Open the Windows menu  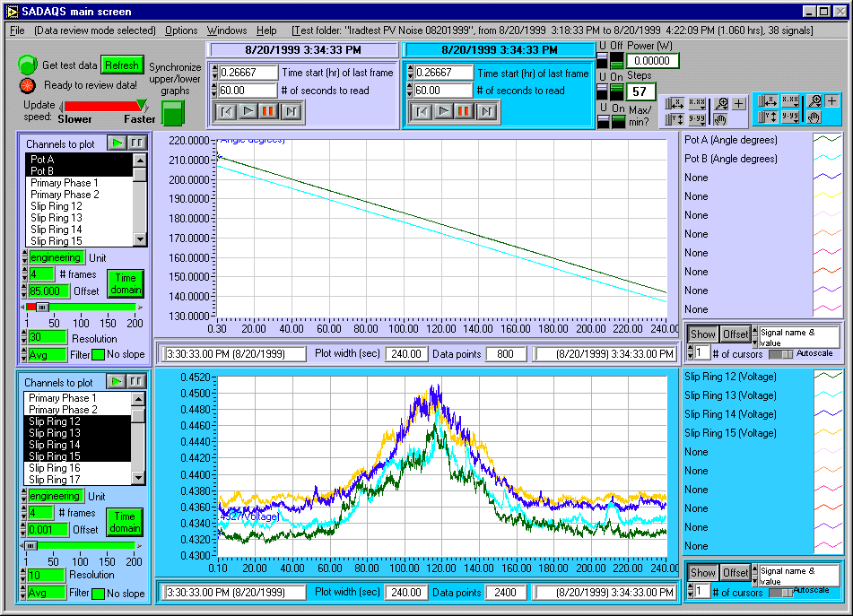[x=227, y=30]
